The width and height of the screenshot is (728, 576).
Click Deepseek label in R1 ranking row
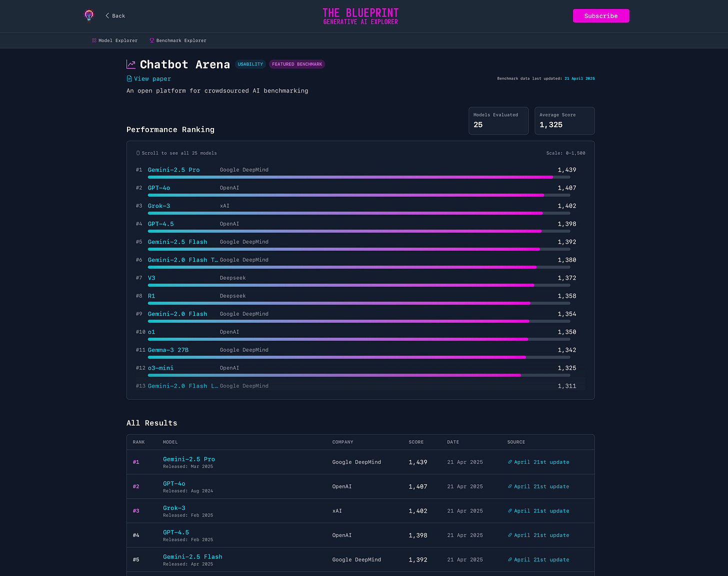[x=232, y=296]
